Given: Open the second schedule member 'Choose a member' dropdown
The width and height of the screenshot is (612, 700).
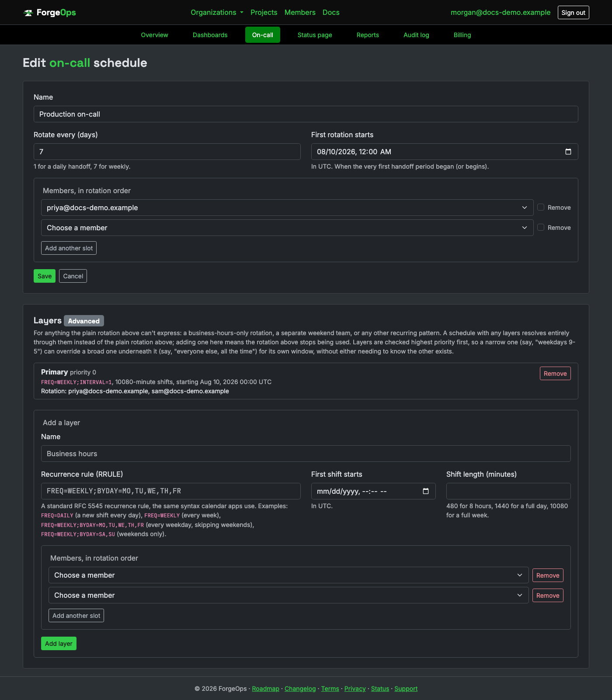Looking at the screenshot, I should pyautogui.click(x=287, y=228).
